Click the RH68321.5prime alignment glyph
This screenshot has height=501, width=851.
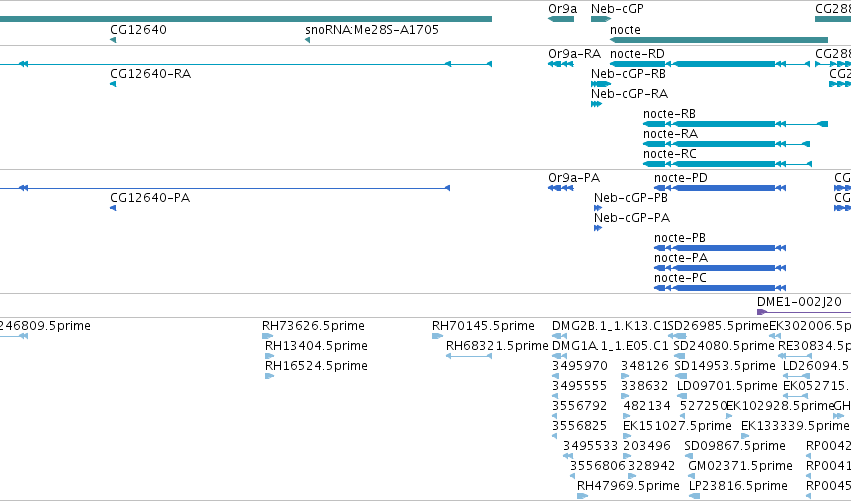click(469, 356)
